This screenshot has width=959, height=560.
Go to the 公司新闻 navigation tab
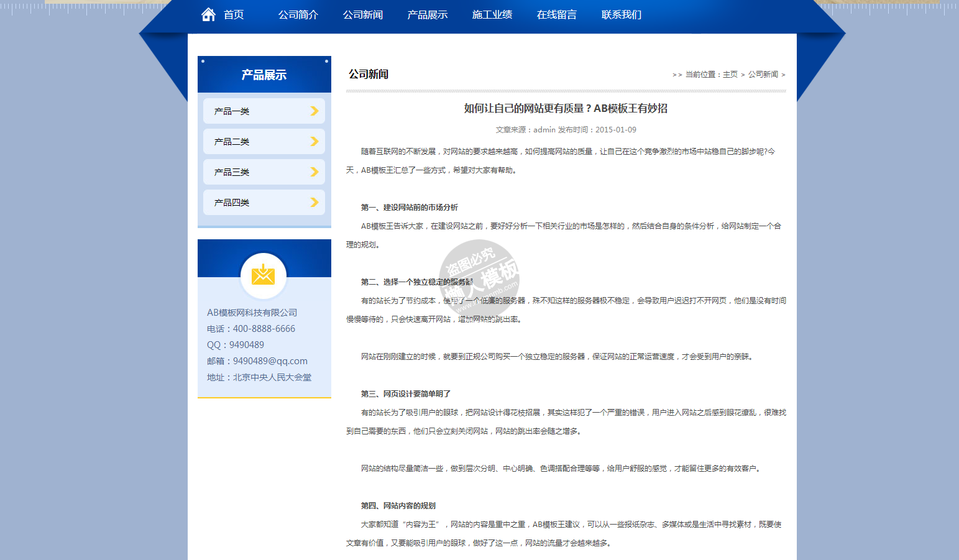tap(363, 15)
